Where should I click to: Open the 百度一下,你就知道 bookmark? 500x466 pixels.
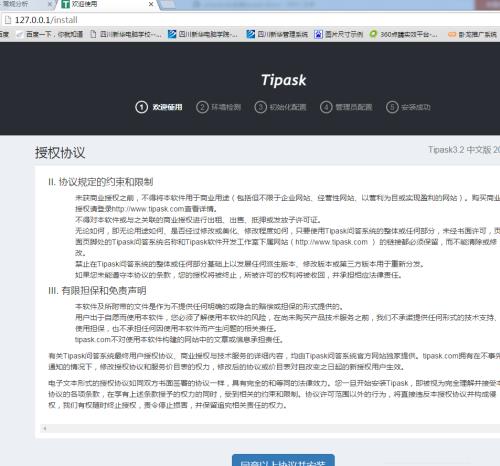pos(50,34)
